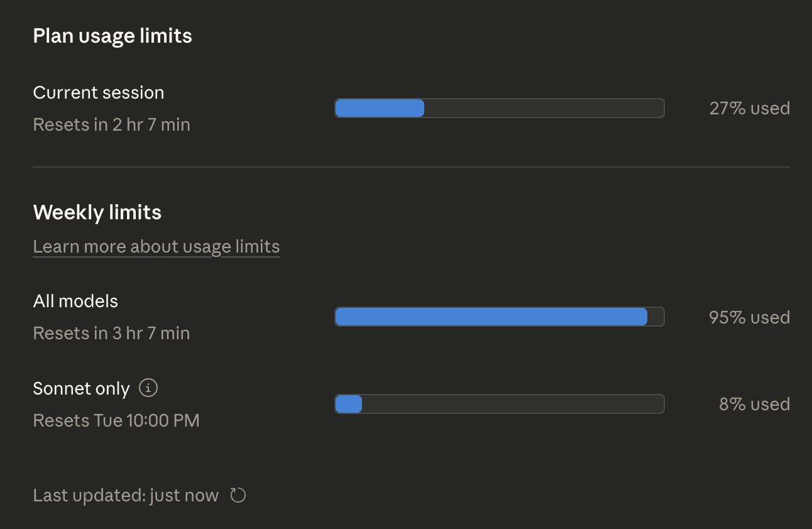The image size is (812, 529).
Task: Select the 27% used text
Action: click(749, 108)
